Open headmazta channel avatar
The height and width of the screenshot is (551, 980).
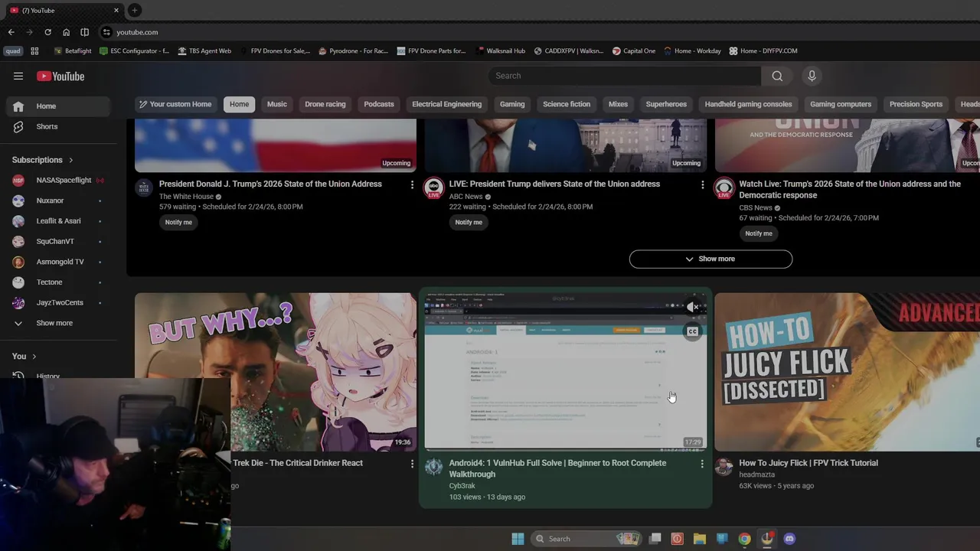click(724, 467)
